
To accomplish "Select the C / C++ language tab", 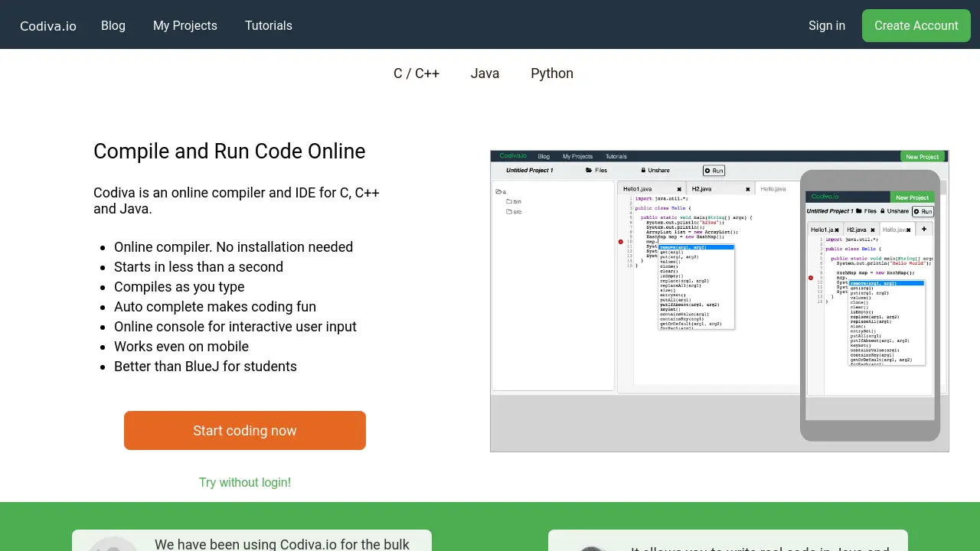I will (416, 73).
